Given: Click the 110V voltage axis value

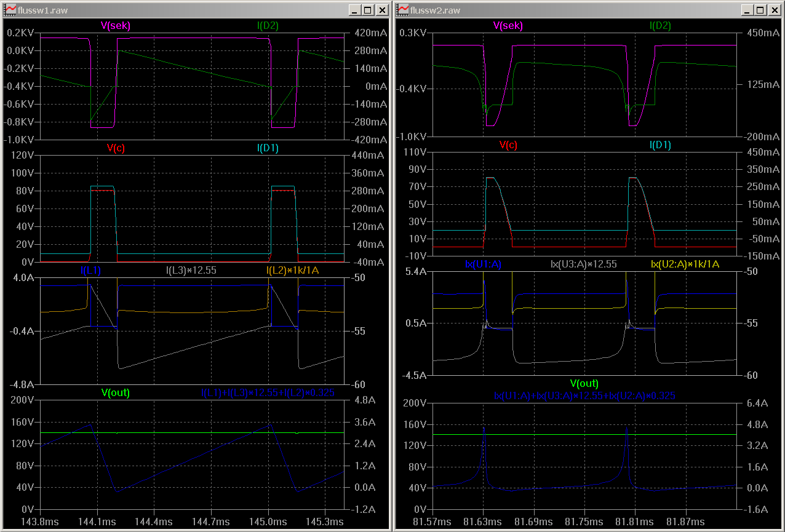Looking at the screenshot, I should 414,151.
